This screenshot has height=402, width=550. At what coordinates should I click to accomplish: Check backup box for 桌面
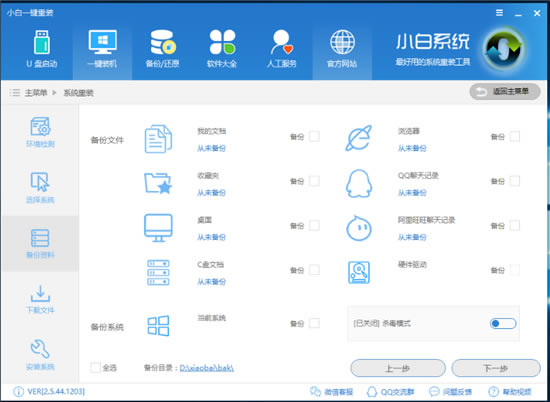click(x=314, y=226)
